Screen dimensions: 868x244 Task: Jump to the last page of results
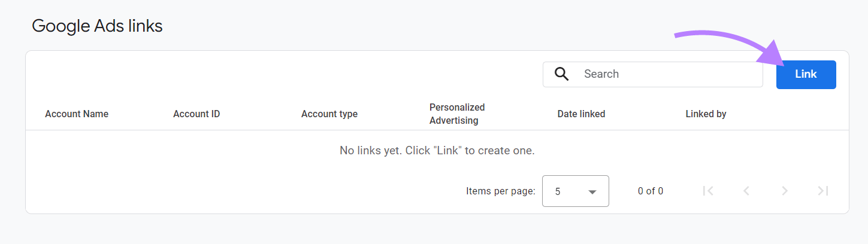823,191
